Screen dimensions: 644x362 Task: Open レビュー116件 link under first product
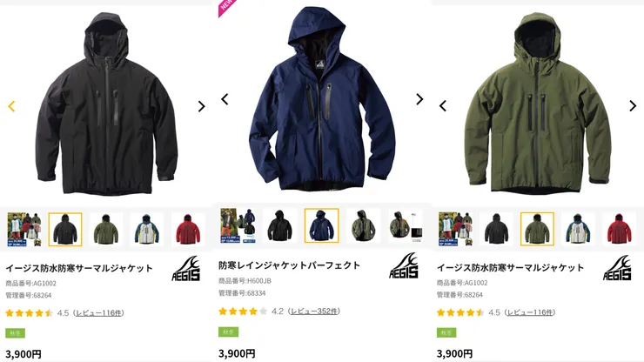(x=99, y=313)
